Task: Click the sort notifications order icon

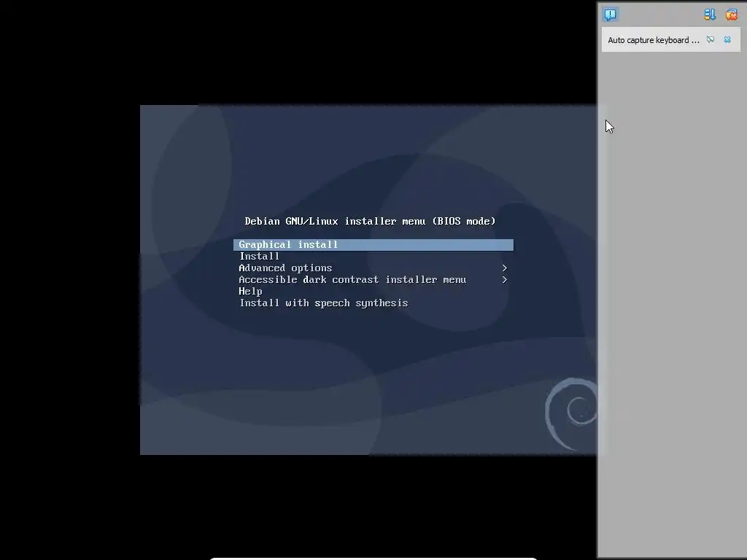Action: pyautogui.click(x=710, y=15)
